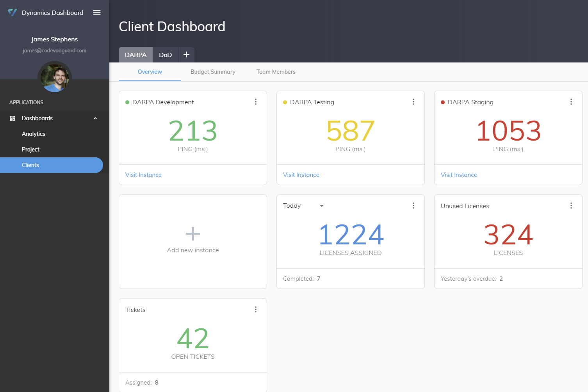This screenshot has height=392, width=588.
Task: Open the Budget Summary tab
Action: pyautogui.click(x=213, y=72)
